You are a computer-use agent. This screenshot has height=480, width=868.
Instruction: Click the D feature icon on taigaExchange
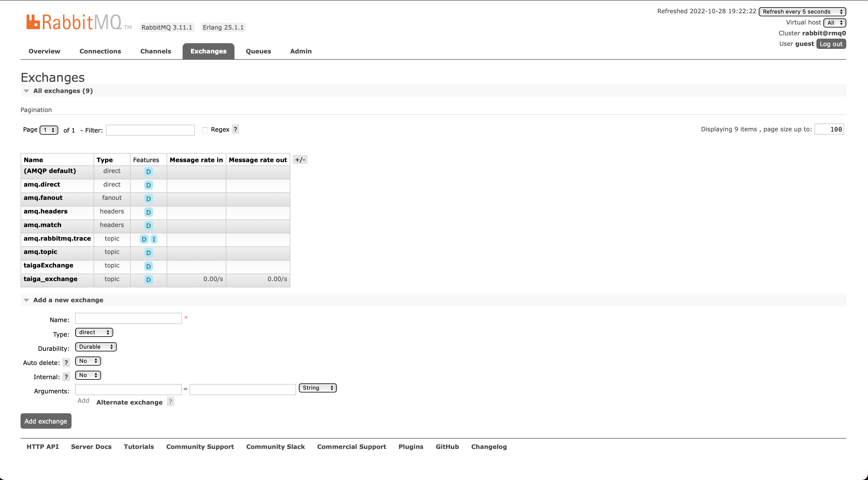pos(148,265)
